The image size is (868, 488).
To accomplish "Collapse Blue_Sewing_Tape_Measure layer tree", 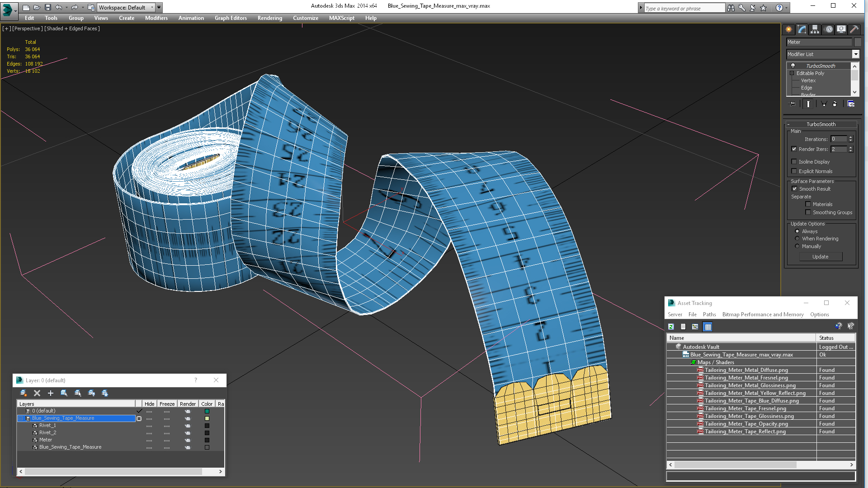I will tap(21, 418).
